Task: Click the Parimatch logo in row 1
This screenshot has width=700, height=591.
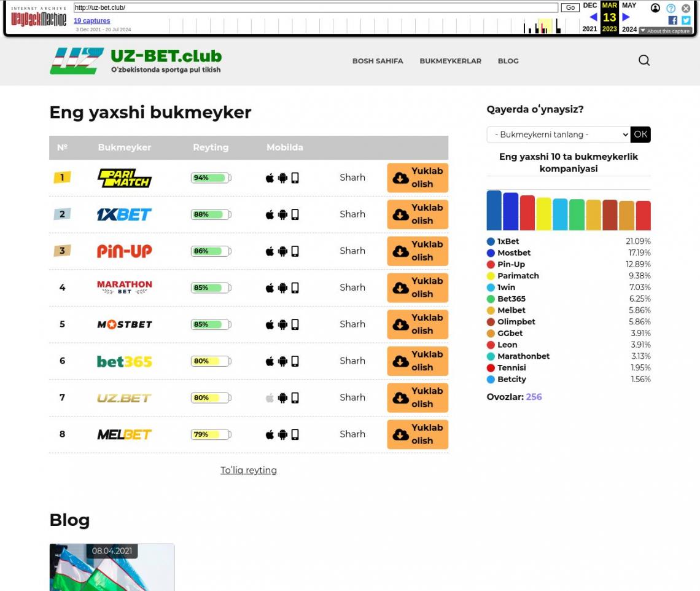Action: [x=125, y=178]
